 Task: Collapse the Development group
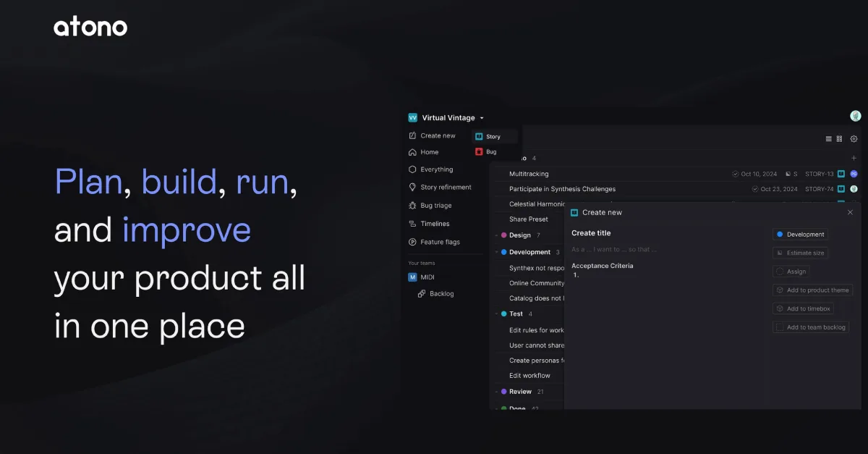[x=496, y=252]
